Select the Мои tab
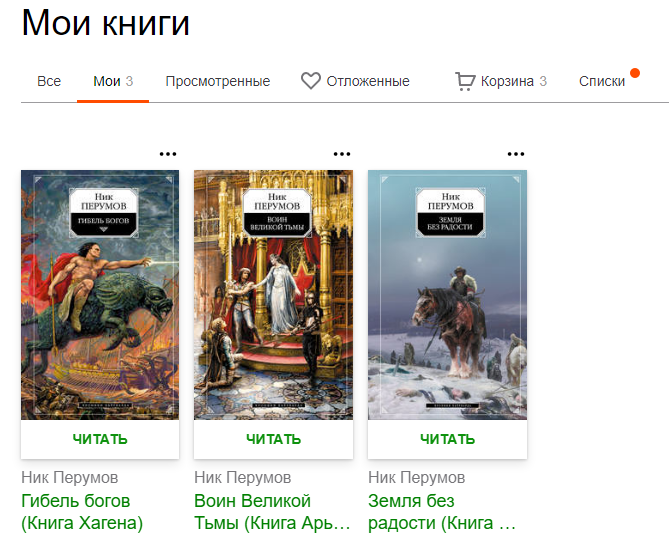Screen dimensions: 669x550 [x=113, y=81]
